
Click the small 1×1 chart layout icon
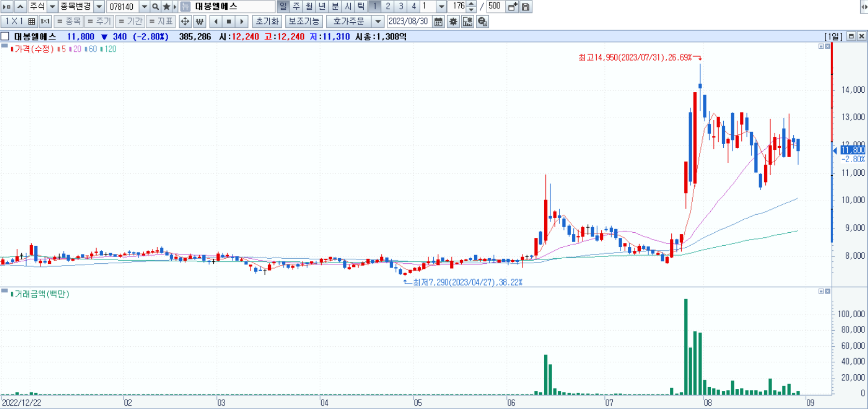point(45,21)
